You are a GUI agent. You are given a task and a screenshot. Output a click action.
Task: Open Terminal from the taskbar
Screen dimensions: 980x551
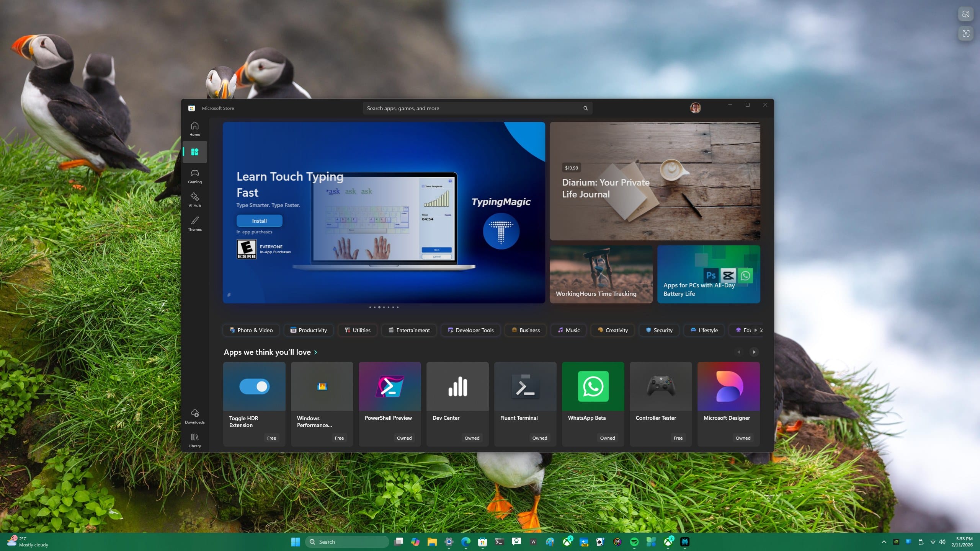500,542
